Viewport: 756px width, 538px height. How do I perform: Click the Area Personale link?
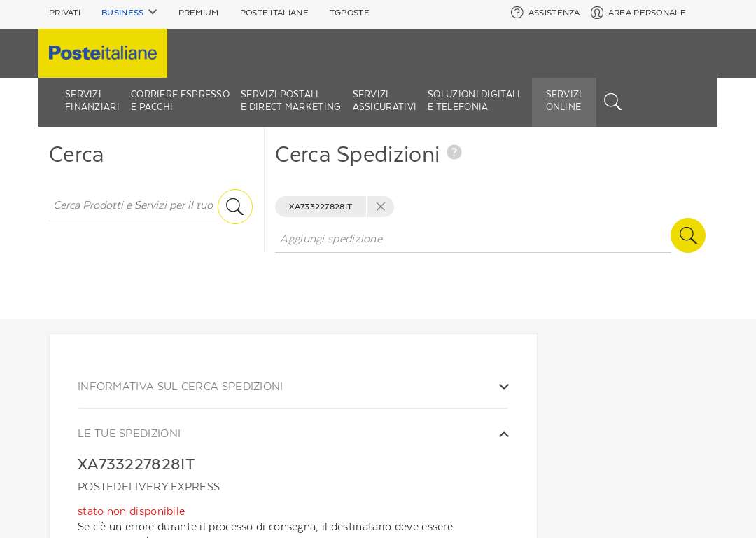[647, 13]
